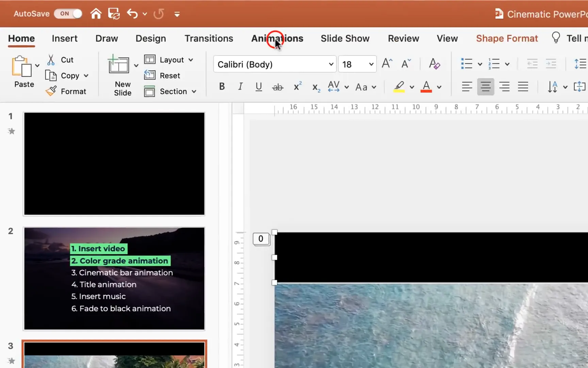Click the Format Painter brush icon
The width and height of the screenshot is (588, 368).
[x=51, y=91]
